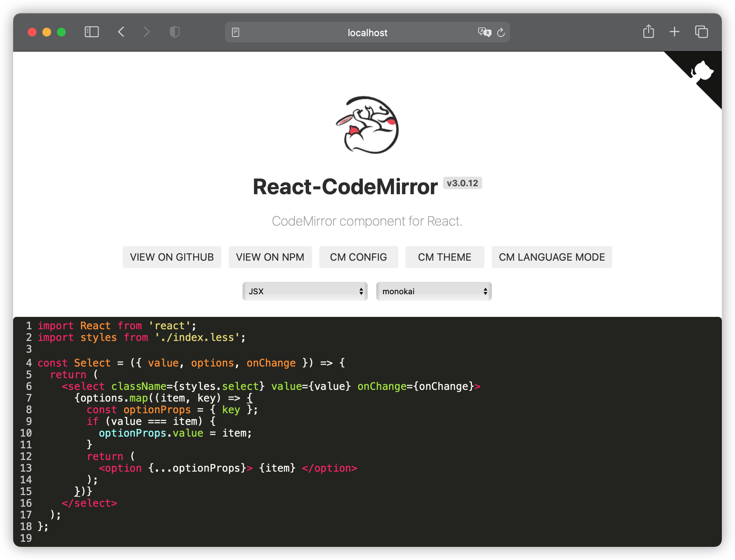This screenshot has height=560, width=735.
Task: Add a new tab with plus icon
Action: tap(674, 32)
